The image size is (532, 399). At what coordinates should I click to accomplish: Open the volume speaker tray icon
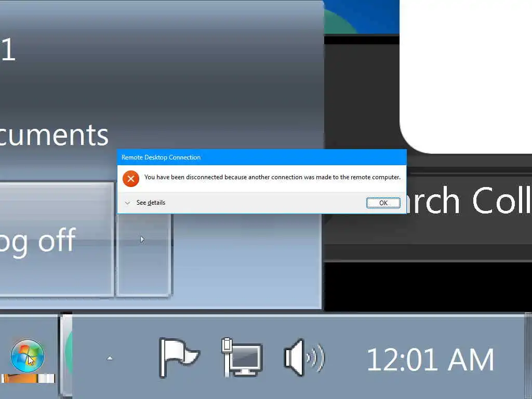coord(304,357)
